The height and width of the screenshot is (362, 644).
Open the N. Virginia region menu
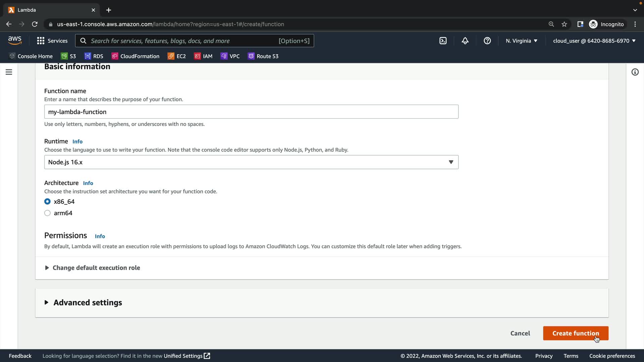point(522,41)
